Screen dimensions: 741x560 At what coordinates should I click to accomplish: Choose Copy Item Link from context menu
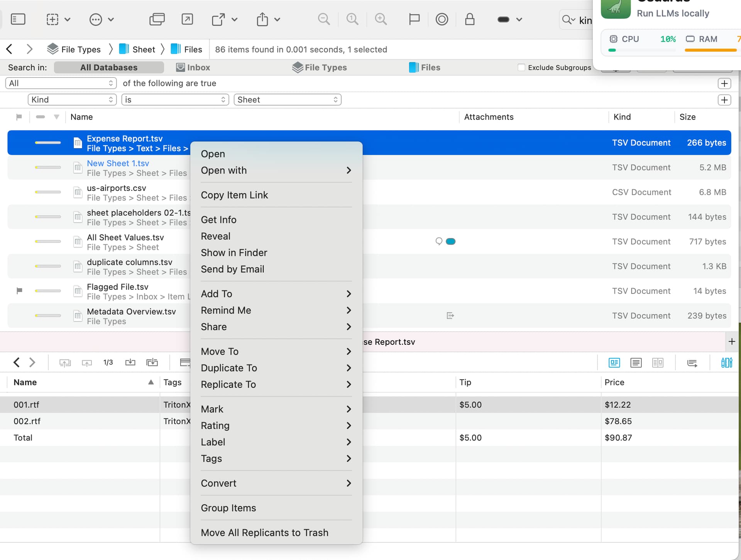pos(234,195)
